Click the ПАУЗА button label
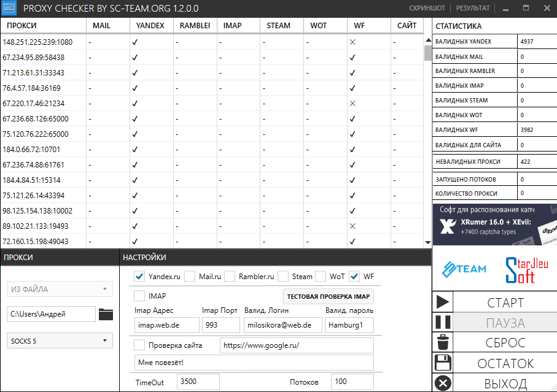Viewport: 557px width, 392px height. click(505, 323)
